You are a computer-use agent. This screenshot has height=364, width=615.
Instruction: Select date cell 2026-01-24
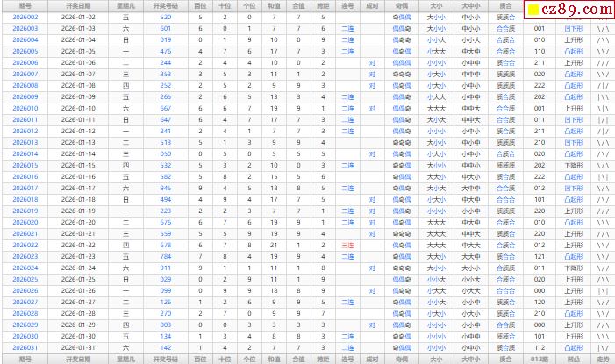[x=78, y=268]
